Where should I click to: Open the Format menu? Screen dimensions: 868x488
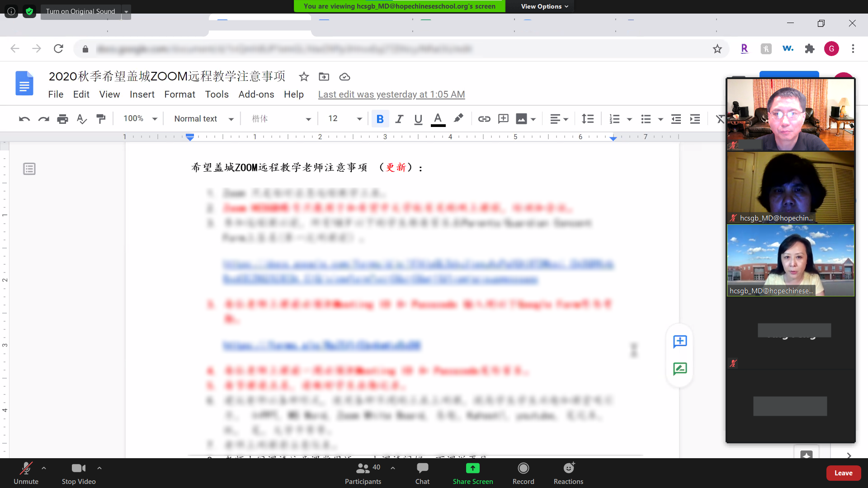point(179,94)
